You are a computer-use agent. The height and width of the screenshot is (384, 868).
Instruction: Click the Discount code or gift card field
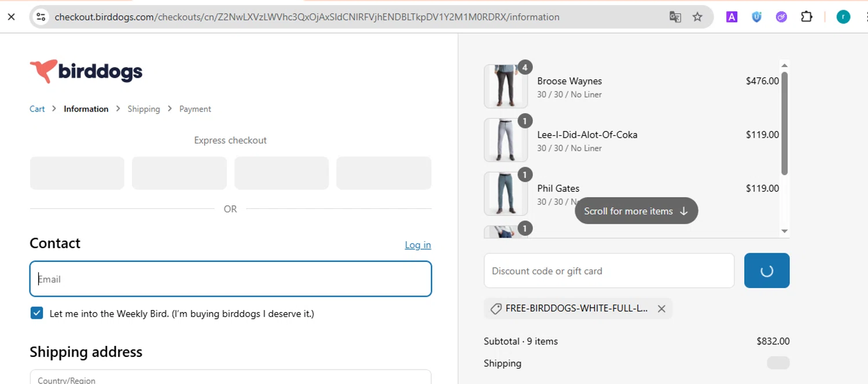[609, 271]
